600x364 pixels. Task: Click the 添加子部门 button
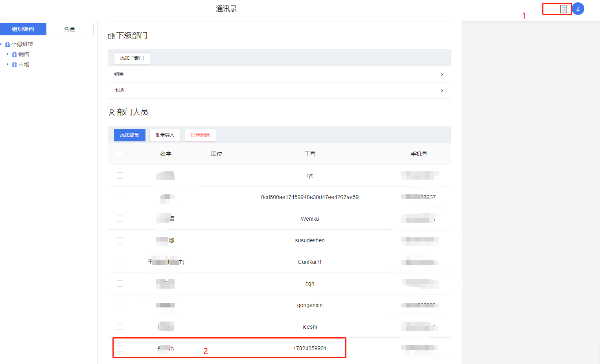pos(132,58)
